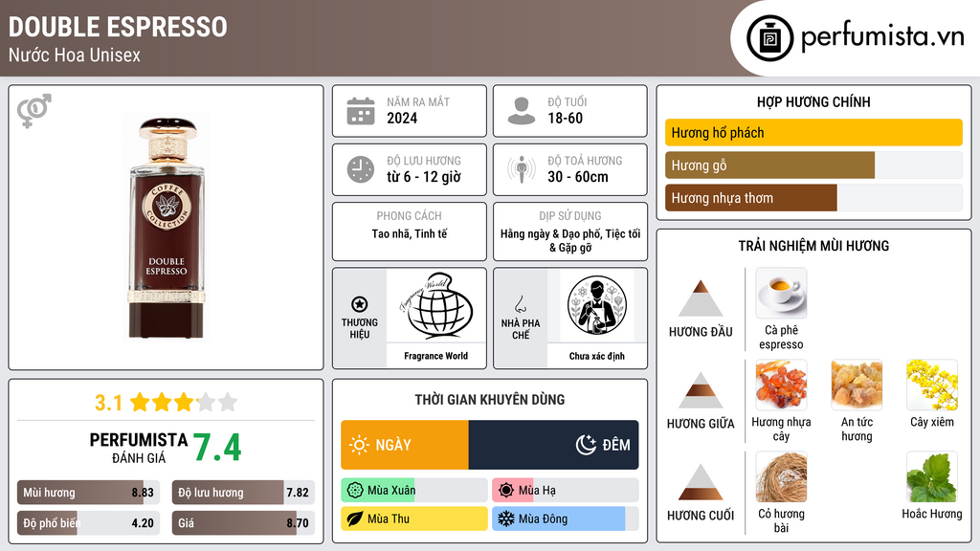980x551 pixels.
Task: Click the flower icon for Mùa Xuân
Action: [355, 491]
